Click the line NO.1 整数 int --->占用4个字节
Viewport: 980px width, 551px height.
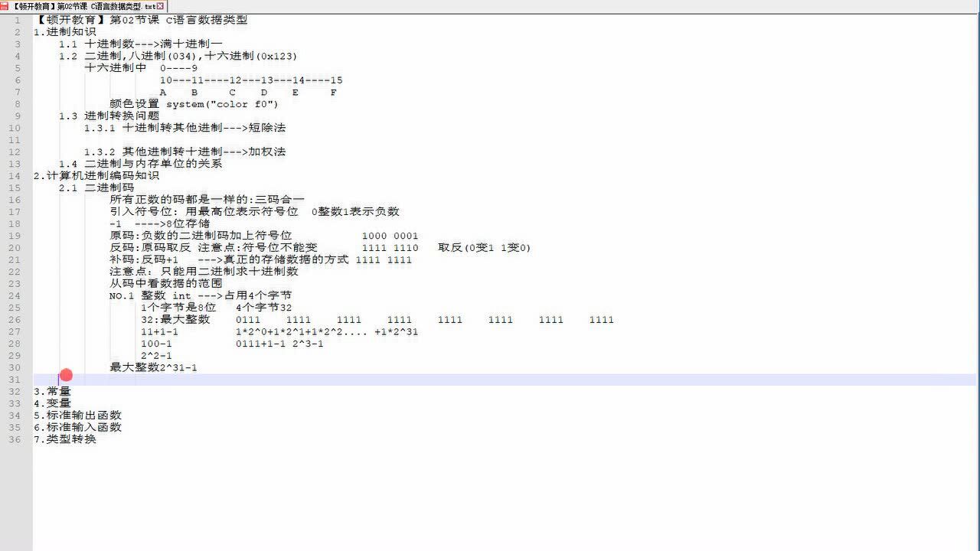(201, 295)
